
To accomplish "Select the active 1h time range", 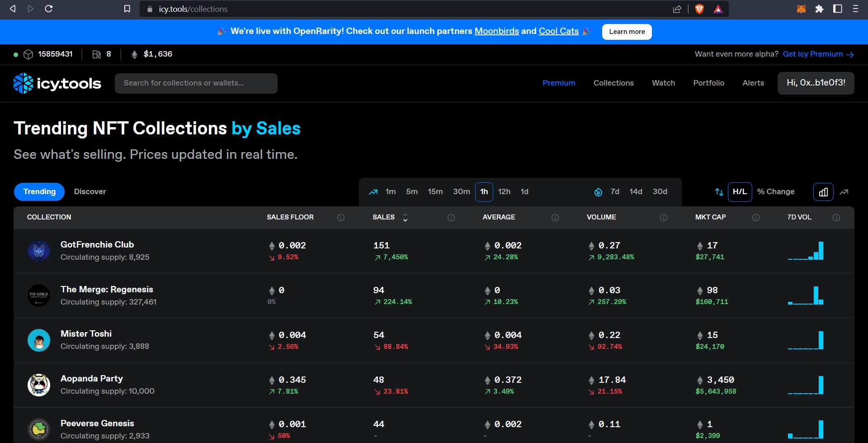I will [484, 192].
